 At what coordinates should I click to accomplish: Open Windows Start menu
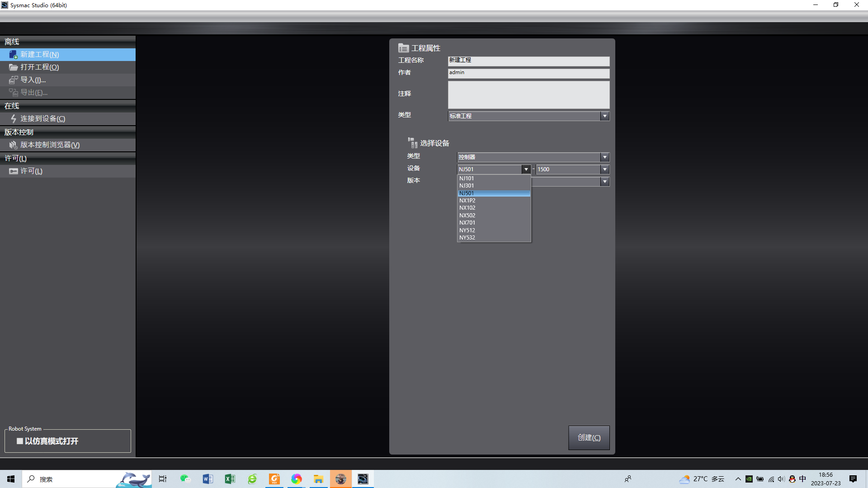click(11, 479)
